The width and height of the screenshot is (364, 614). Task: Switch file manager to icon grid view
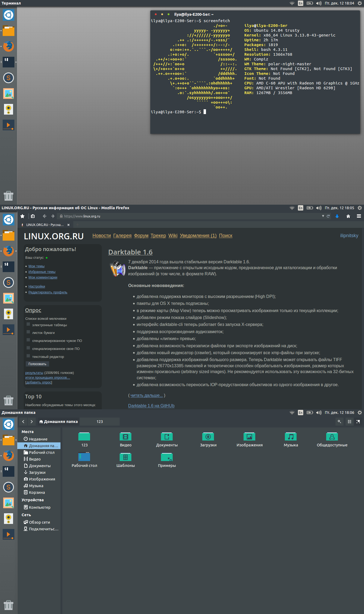point(358,421)
